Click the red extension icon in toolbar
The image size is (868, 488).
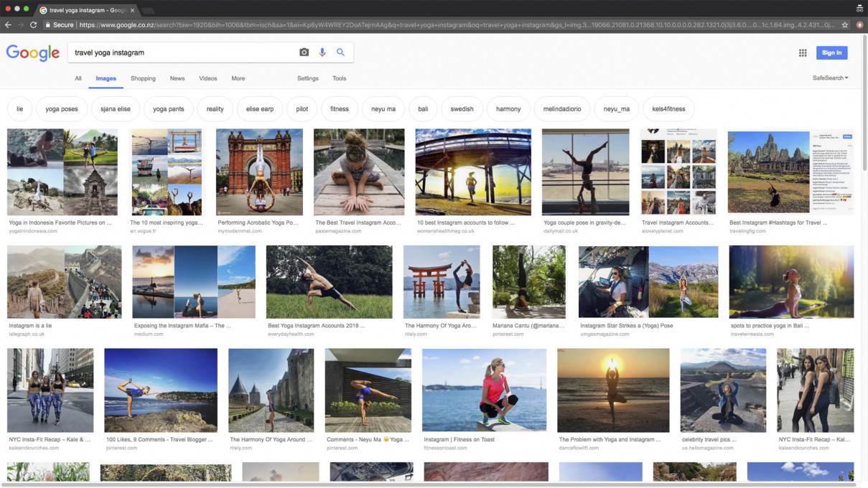pos(859,24)
